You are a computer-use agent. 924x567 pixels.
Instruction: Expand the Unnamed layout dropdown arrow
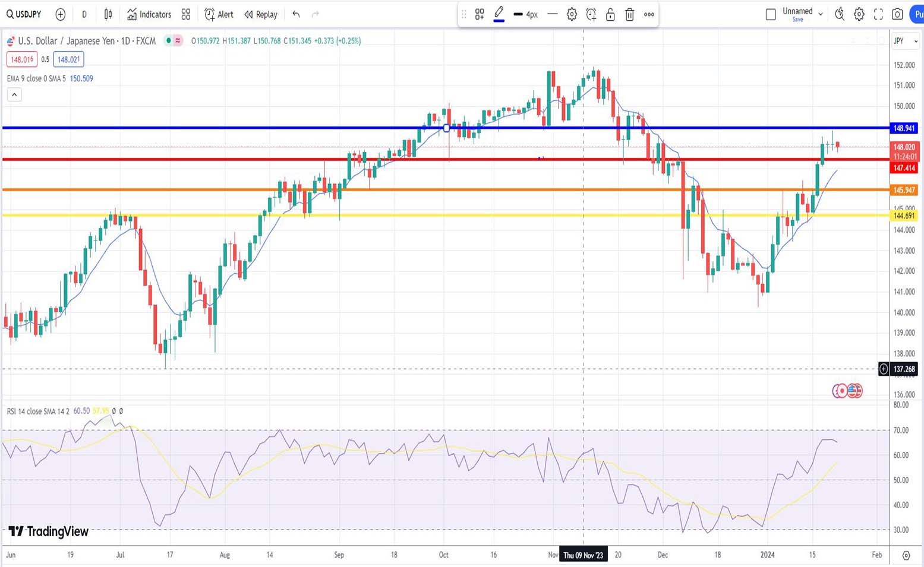(x=821, y=14)
